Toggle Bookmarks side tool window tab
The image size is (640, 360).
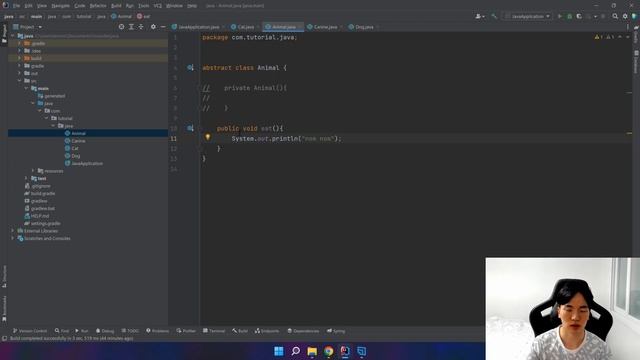[x=4, y=308]
